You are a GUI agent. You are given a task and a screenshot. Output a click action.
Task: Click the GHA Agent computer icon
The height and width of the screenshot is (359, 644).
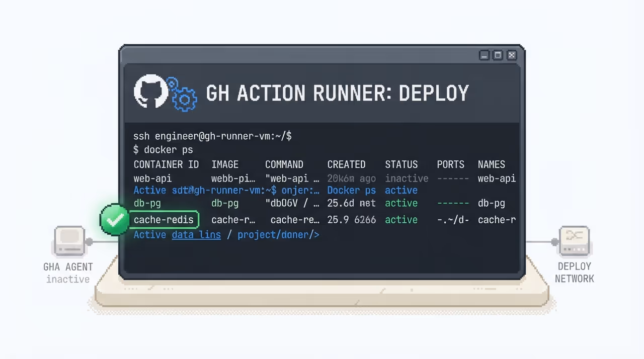point(68,241)
